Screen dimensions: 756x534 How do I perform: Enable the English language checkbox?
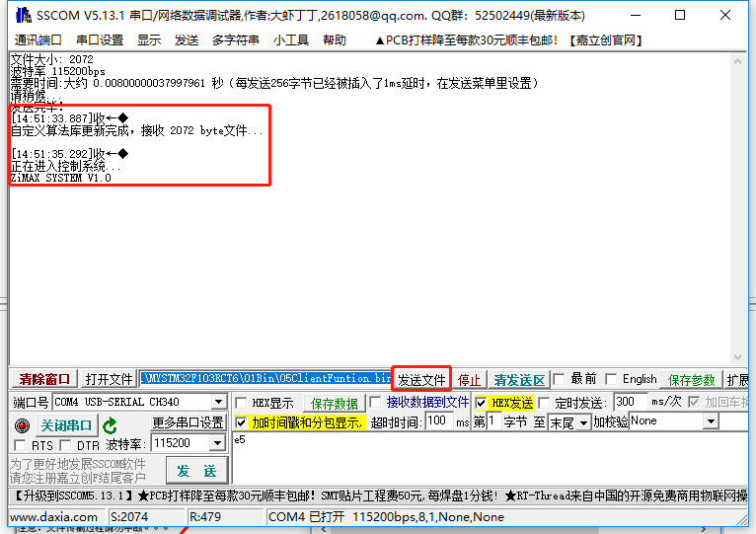611,379
